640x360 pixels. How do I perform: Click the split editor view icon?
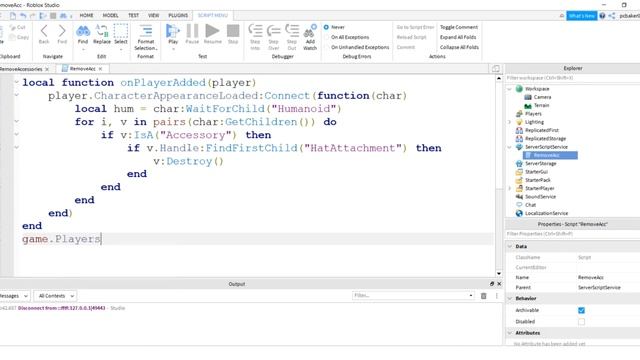(496, 69)
